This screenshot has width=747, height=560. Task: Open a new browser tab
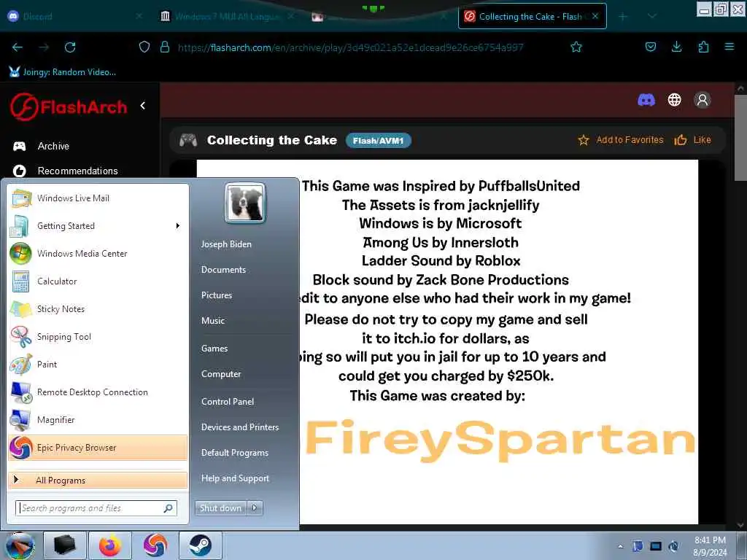(x=623, y=16)
